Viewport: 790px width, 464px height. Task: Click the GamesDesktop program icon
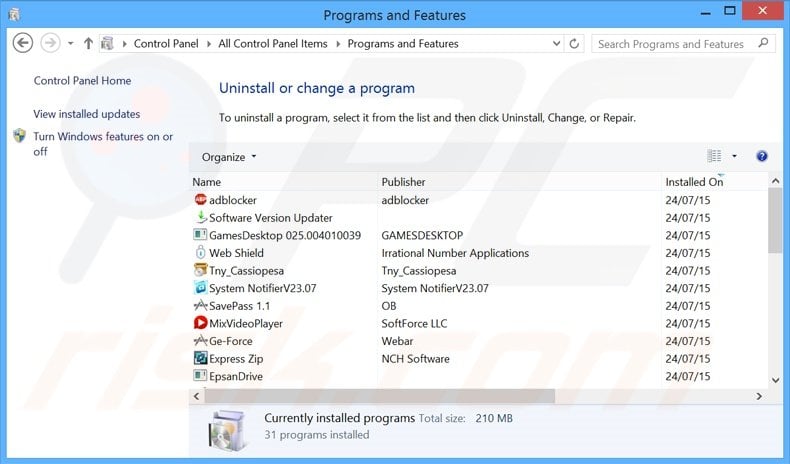click(201, 235)
